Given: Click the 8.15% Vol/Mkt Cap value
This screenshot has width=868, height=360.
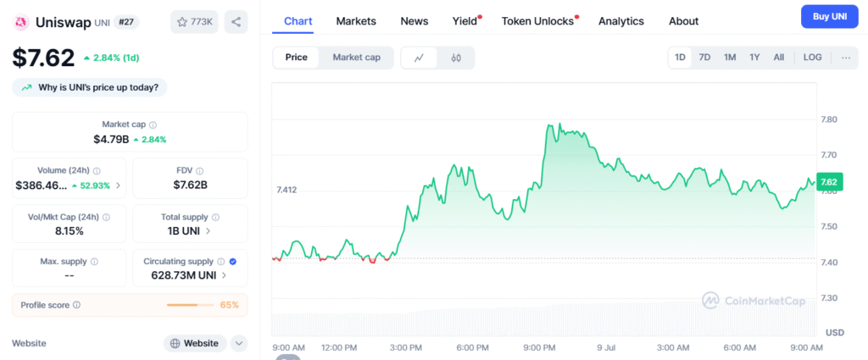Looking at the screenshot, I should [x=70, y=231].
